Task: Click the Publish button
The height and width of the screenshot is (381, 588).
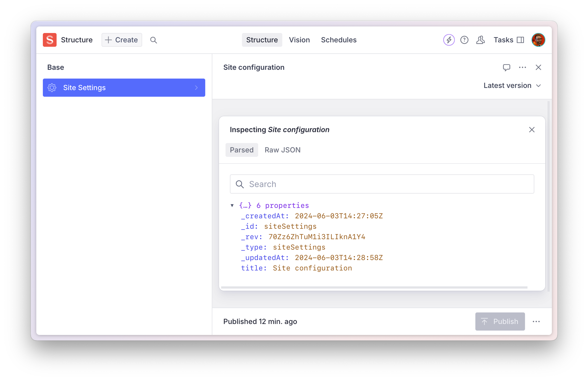Action: click(x=500, y=321)
